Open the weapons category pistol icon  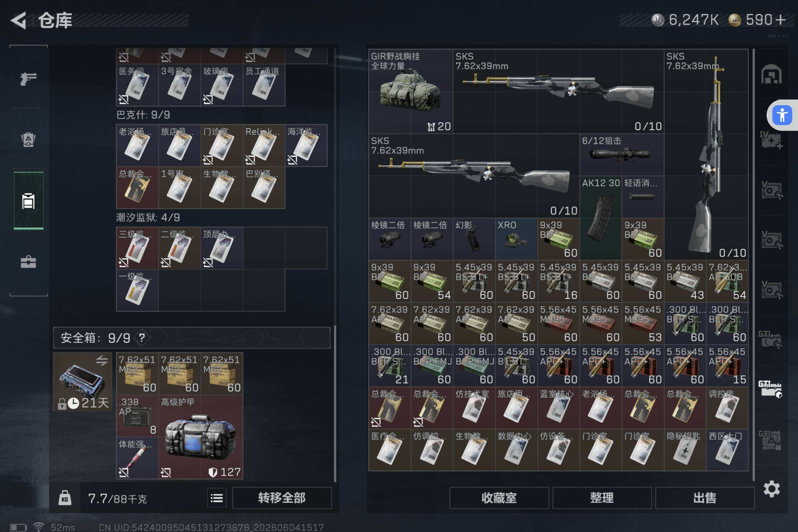click(28, 79)
